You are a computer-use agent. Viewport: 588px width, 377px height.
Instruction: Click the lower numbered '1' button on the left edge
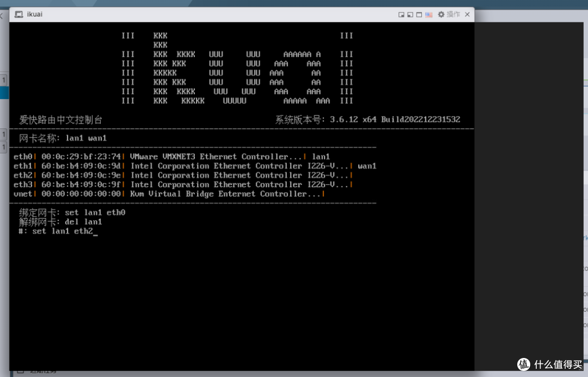4,134
